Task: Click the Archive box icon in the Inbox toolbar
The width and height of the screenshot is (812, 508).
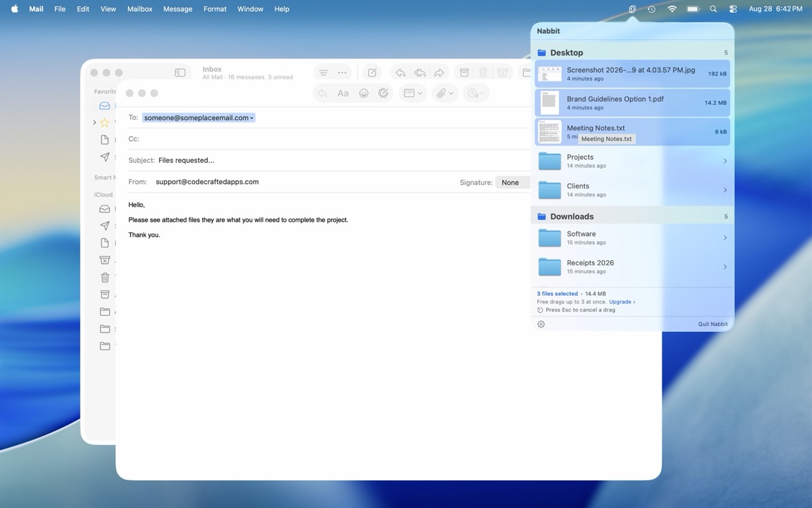Action: pos(464,72)
